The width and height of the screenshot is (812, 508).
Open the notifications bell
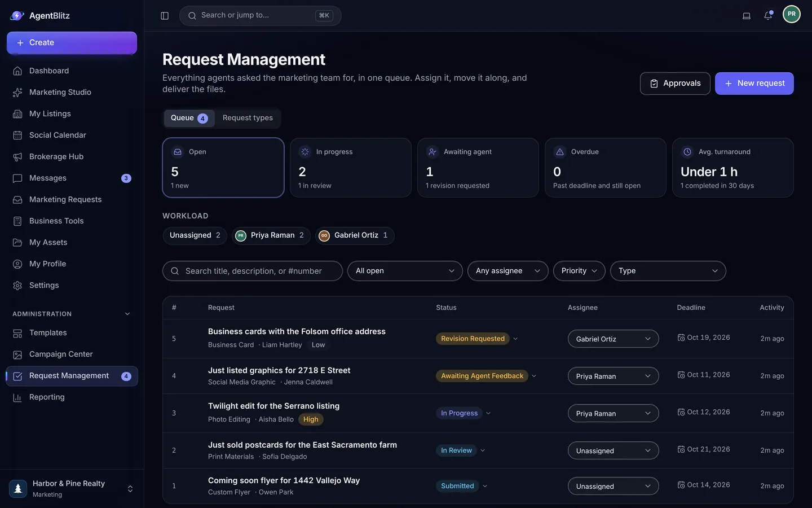768,16
